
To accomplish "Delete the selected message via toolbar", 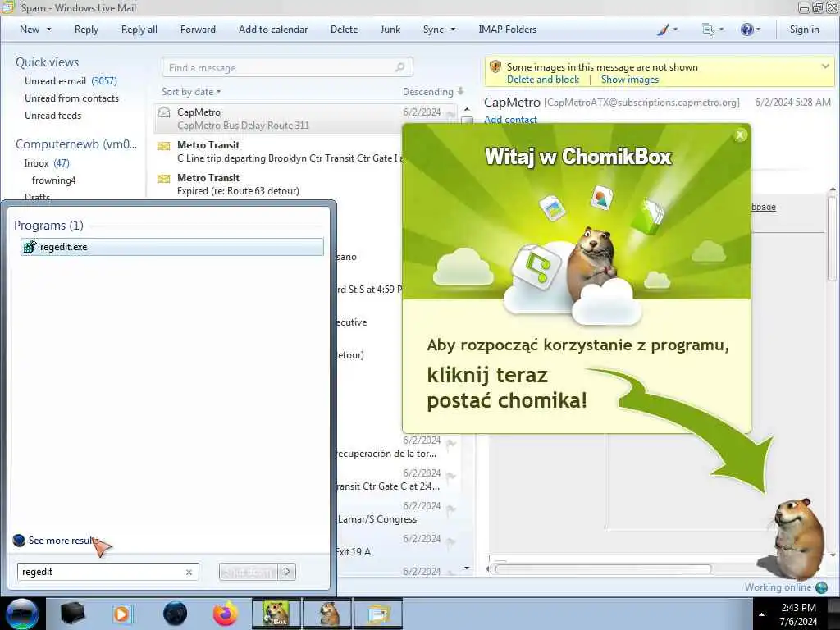I will [x=344, y=30].
